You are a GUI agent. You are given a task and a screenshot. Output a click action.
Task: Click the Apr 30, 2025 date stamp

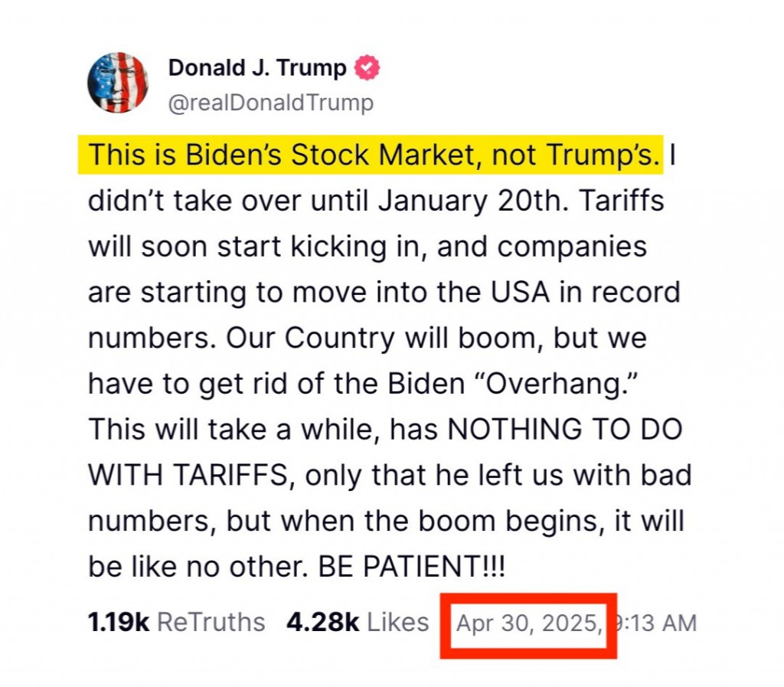point(530,623)
